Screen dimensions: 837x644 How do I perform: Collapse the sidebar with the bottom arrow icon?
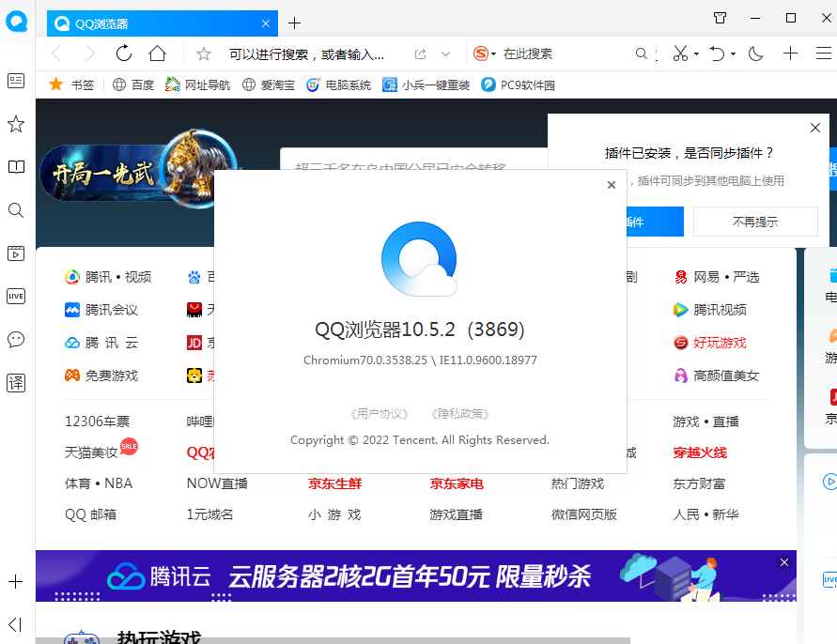(x=15, y=624)
